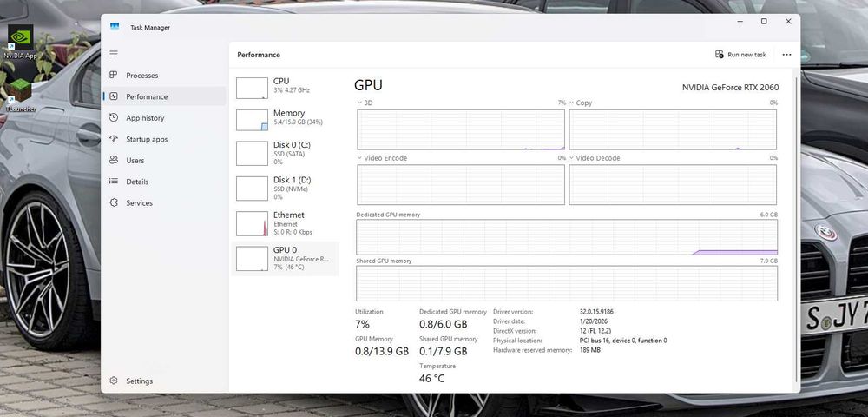Click the Run new task icon

(x=719, y=54)
